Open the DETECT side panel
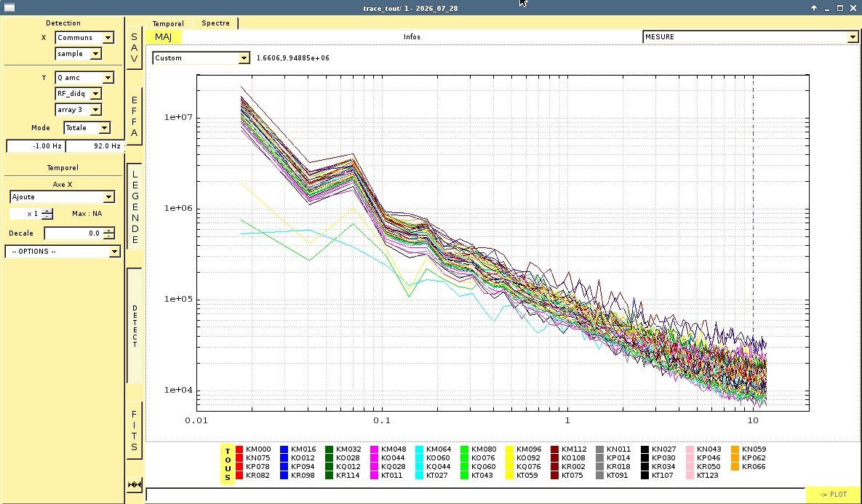Image resolution: width=862 pixels, height=504 pixels. pos(134,326)
